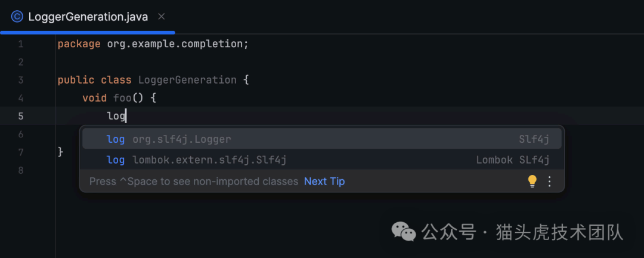Click line number 8 in the gutter
Viewport: 644px width, 258px height.
(20, 170)
